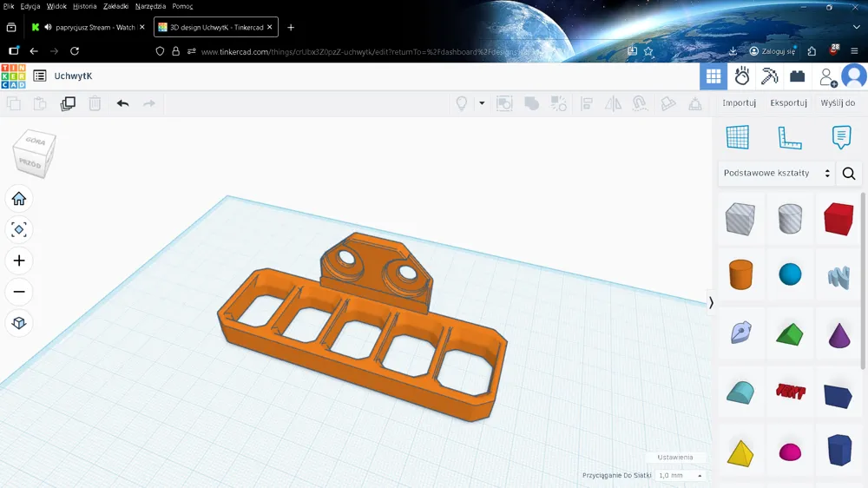The width and height of the screenshot is (868, 488).
Task: Toggle the perspective/orthographic view cube icon
Action: (x=19, y=322)
